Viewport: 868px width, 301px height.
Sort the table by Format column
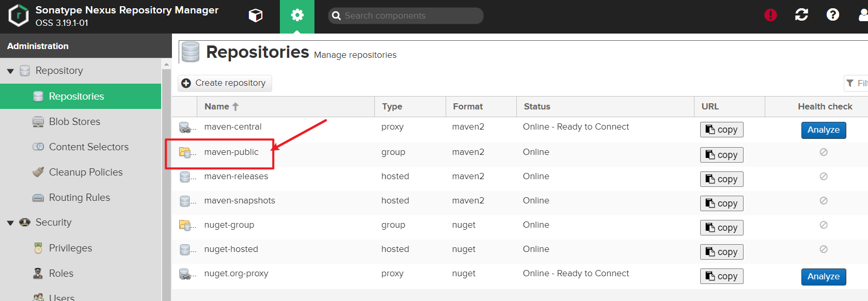[x=481, y=106]
